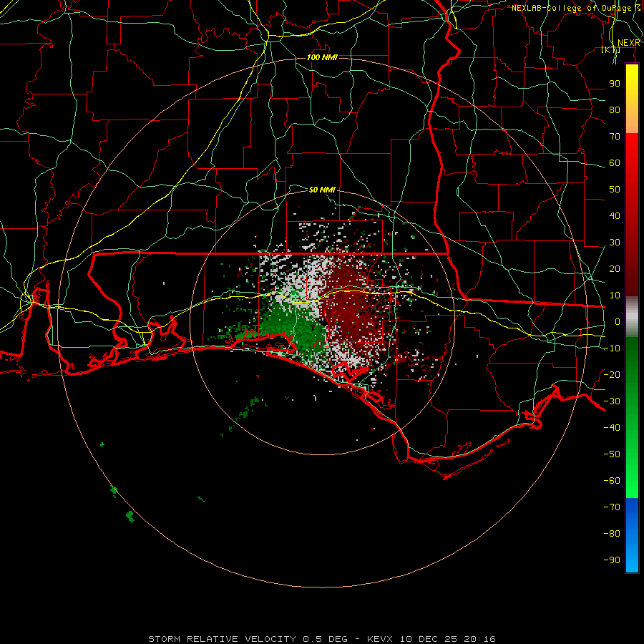Select the 60 value on velocity scale
The image size is (644, 644).
click(615, 162)
